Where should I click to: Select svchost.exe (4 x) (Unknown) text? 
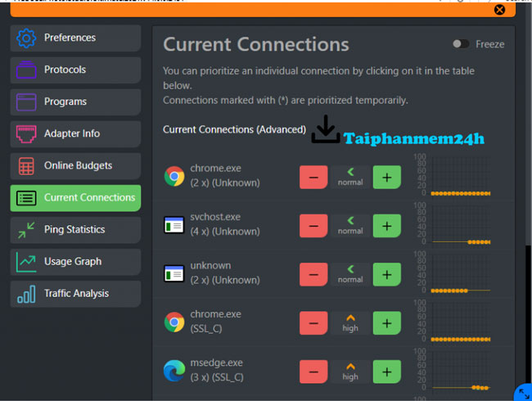pos(225,224)
